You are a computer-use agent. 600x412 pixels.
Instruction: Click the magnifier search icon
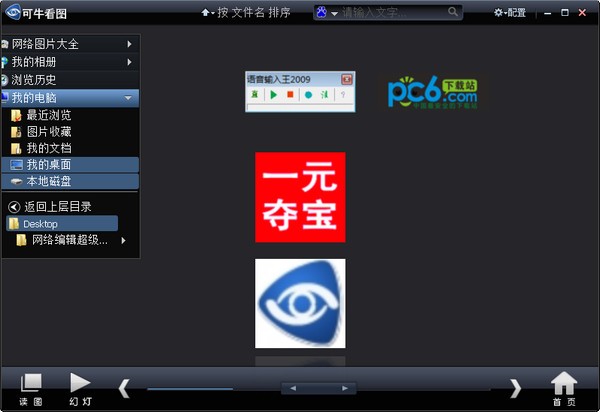tap(453, 12)
